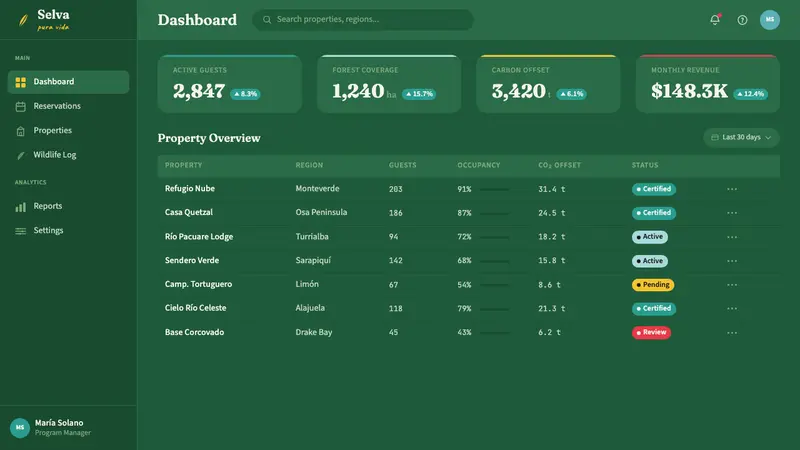Open more options for Cielo Río Celeste
800x450 pixels.
pyautogui.click(x=732, y=308)
